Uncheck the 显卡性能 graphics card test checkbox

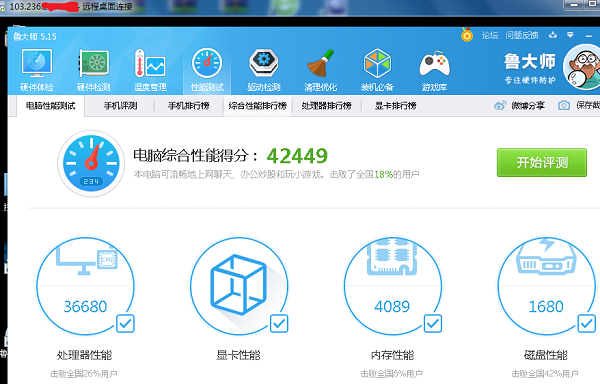coord(279,324)
